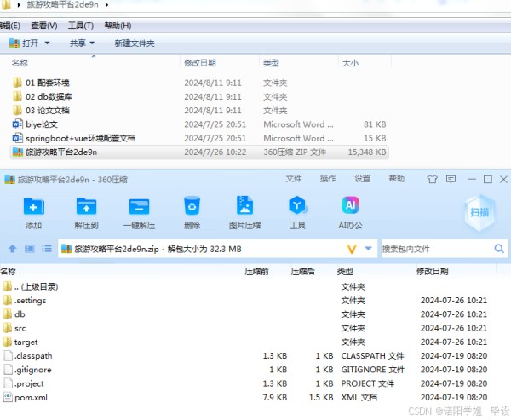
Task: Select the biye论文 Word document icon
Action: tap(17, 124)
